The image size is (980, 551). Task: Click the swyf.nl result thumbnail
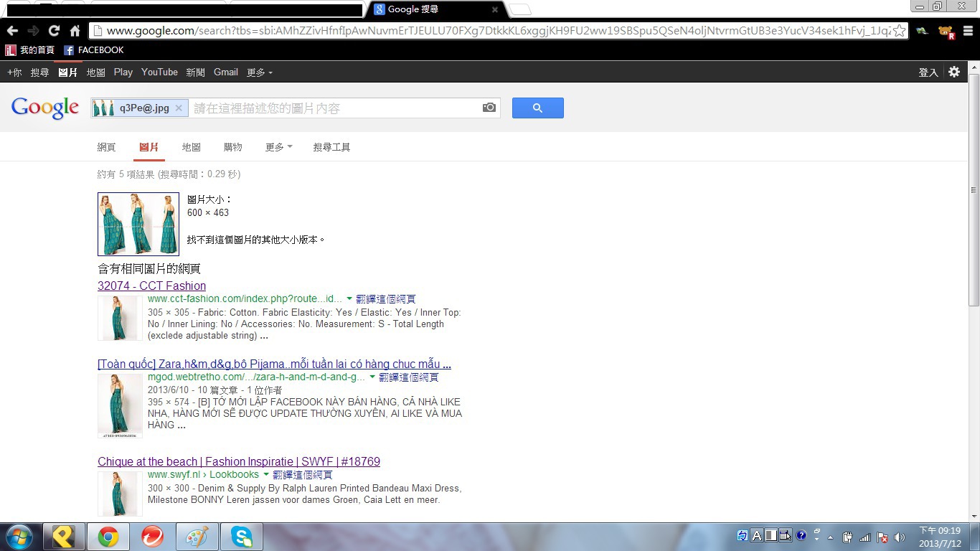point(120,494)
